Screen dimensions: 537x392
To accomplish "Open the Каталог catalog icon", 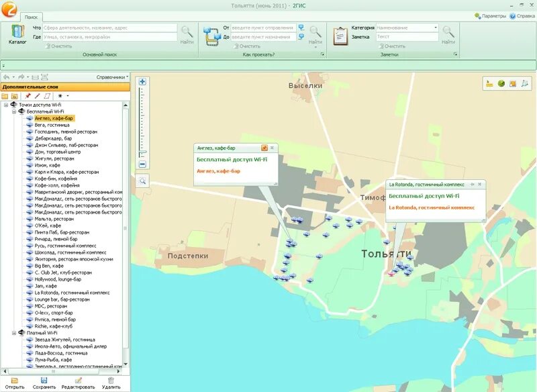I will tap(17, 34).
